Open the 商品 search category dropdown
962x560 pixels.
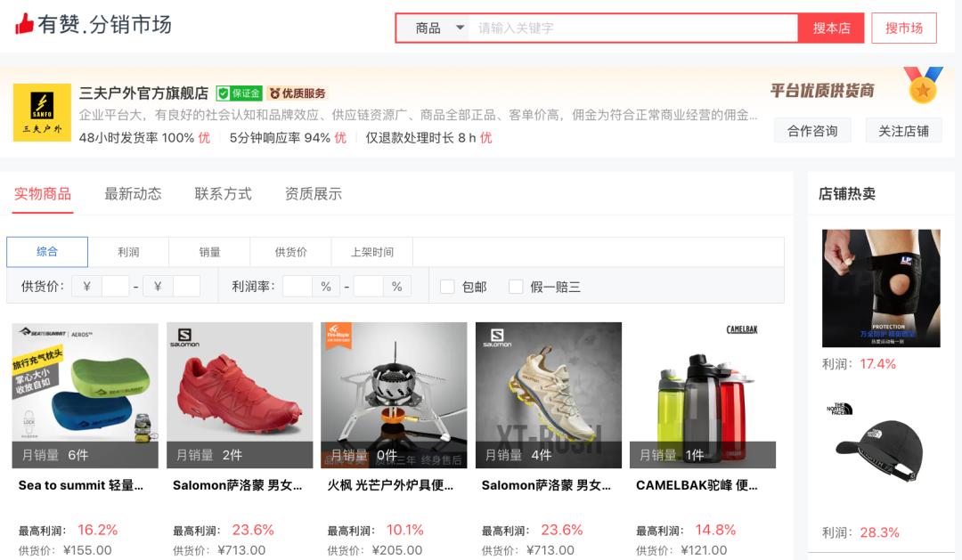coord(434,28)
